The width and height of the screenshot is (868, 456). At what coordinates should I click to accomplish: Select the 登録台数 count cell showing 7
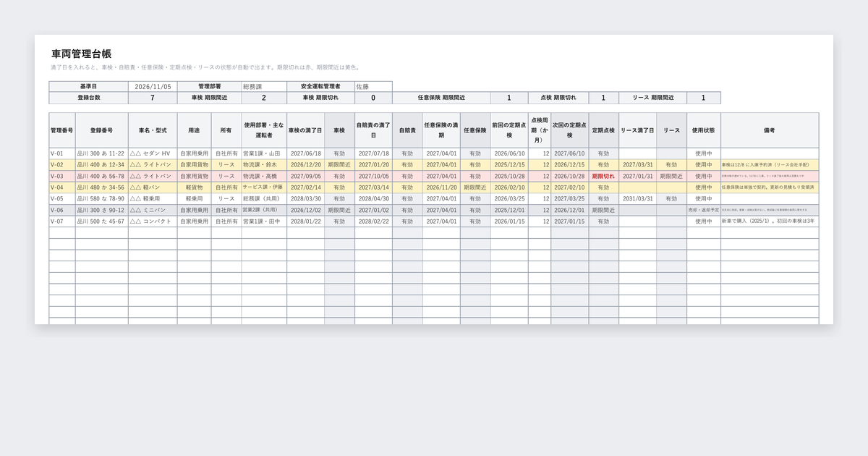[x=153, y=98]
